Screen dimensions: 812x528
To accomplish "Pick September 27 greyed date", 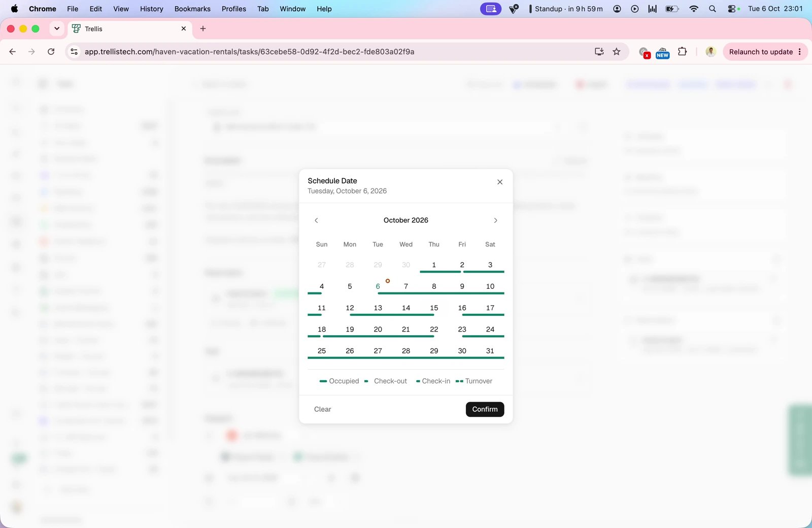I will (322, 265).
